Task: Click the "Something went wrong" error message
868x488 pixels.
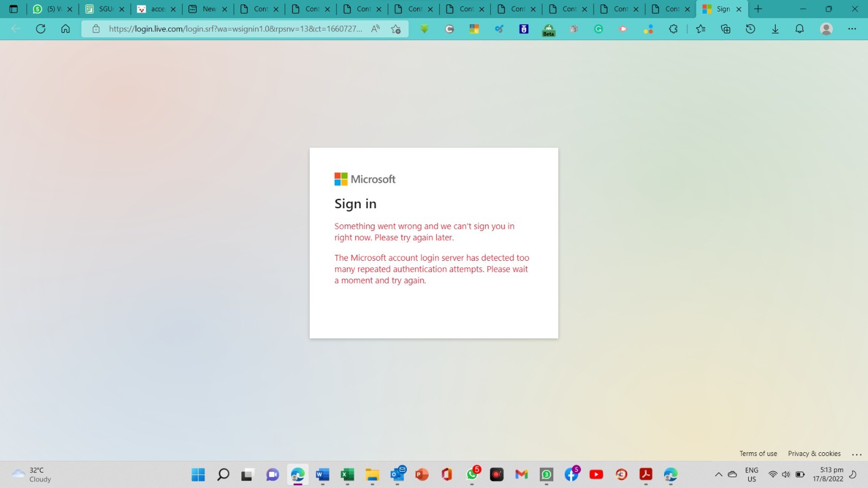Action: [x=424, y=232]
